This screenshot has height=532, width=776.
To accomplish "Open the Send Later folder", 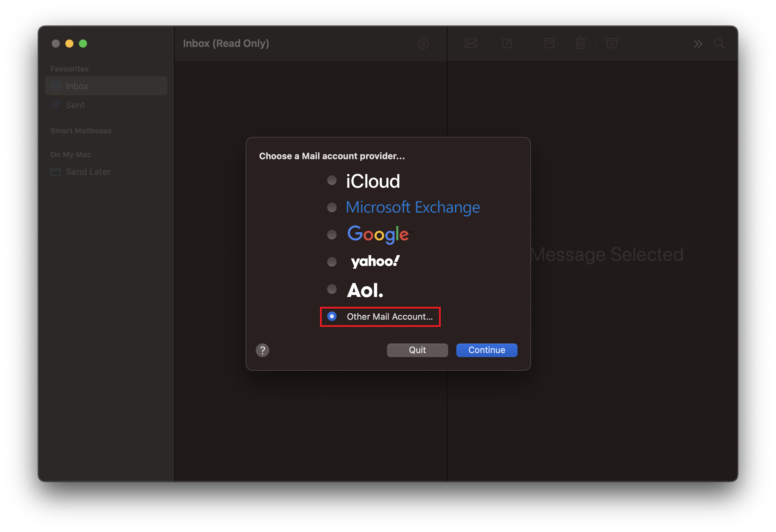I will point(88,172).
